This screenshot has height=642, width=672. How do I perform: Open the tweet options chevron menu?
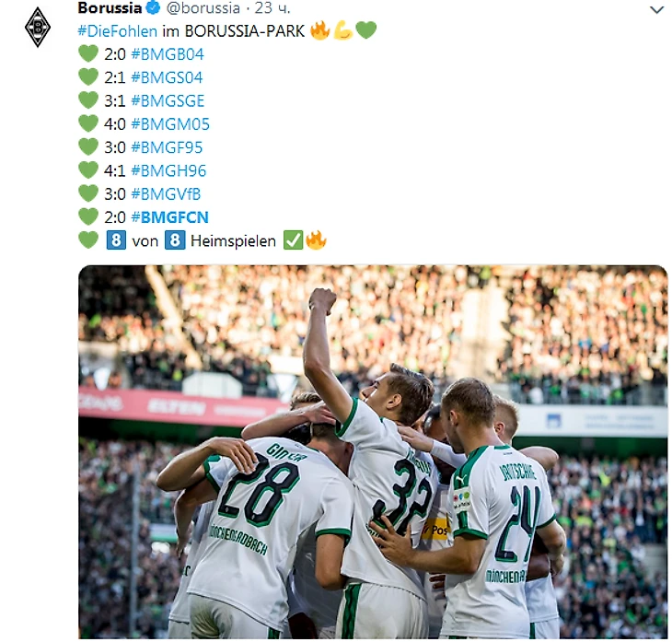[x=656, y=10]
